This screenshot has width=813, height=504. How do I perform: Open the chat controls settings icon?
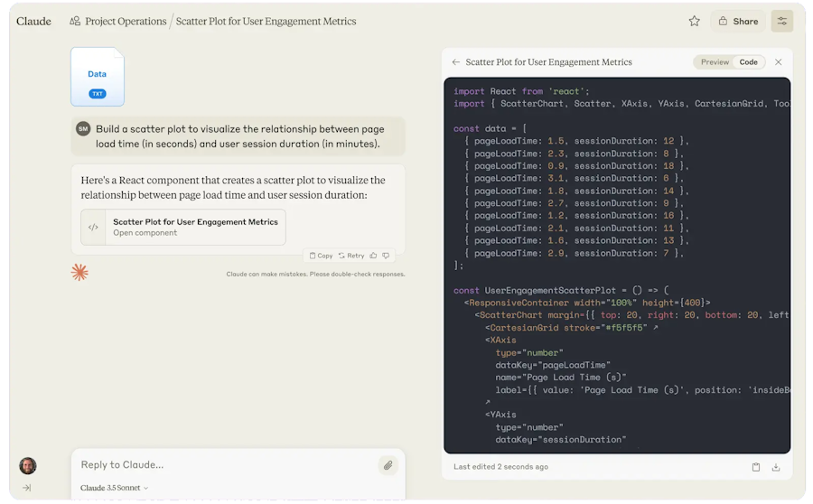click(x=781, y=21)
